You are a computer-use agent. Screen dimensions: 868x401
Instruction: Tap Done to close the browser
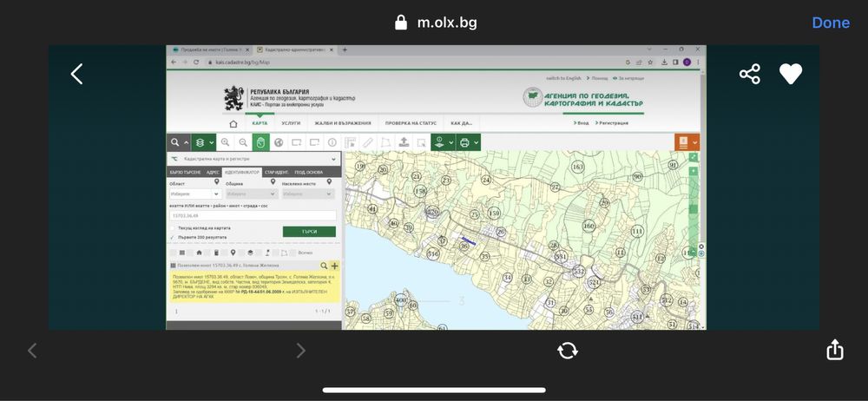tap(831, 23)
